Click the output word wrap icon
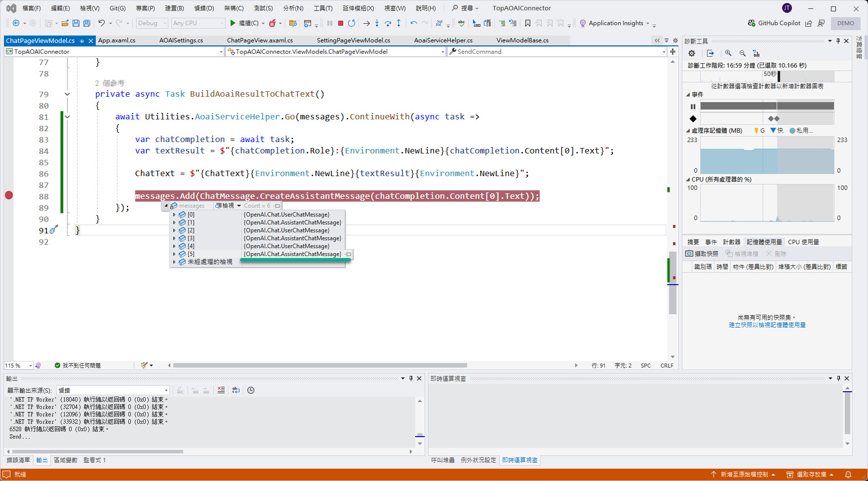This screenshot has height=481, width=868. click(236, 390)
